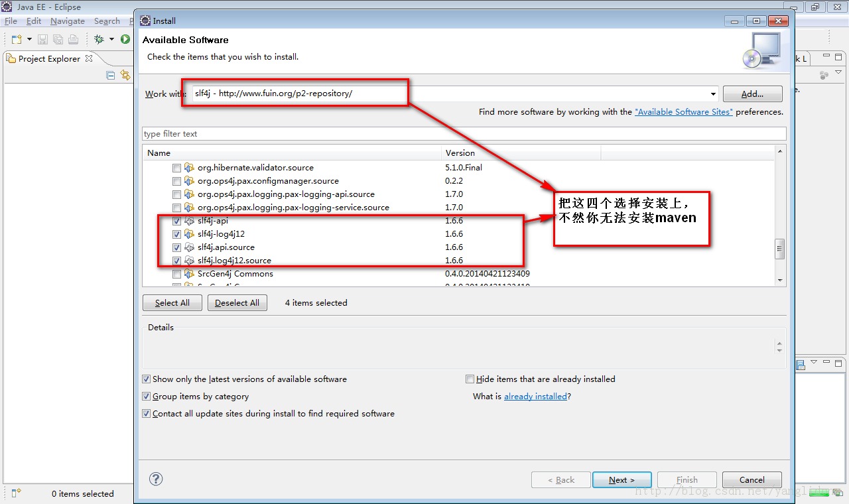Open the bottom-right panel view menu triangle
849x504 pixels.
click(x=814, y=363)
